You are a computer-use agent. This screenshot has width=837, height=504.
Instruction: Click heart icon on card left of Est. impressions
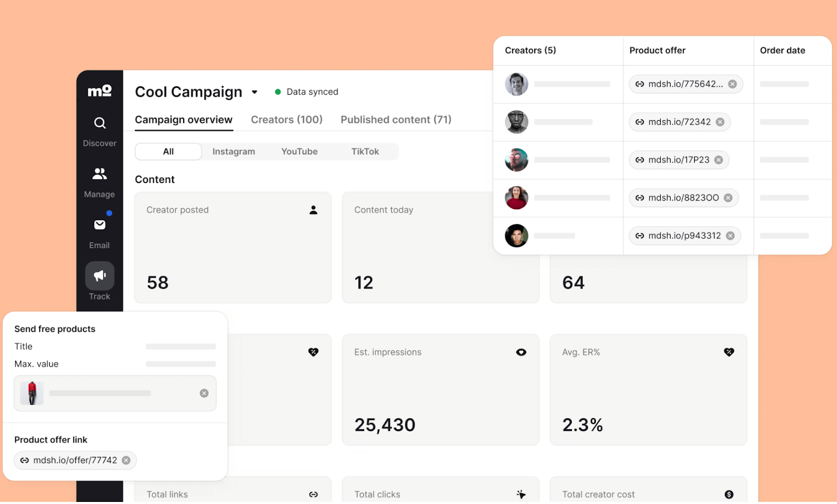coord(313,352)
